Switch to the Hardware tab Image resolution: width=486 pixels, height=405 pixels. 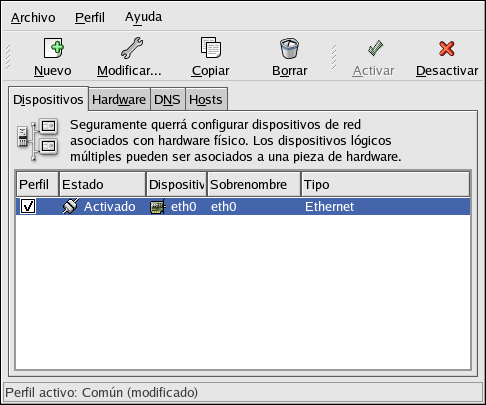coord(119,99)
